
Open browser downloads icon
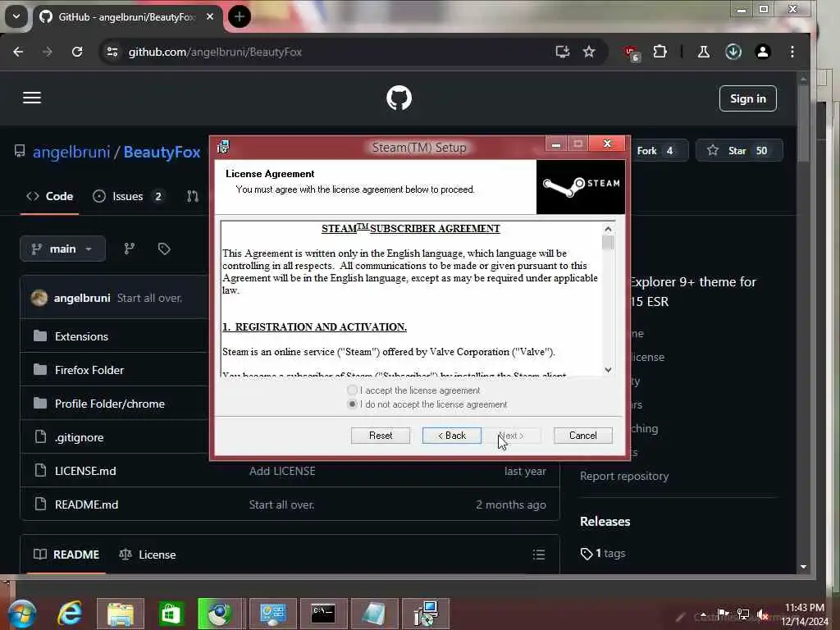tap(733, 52)
